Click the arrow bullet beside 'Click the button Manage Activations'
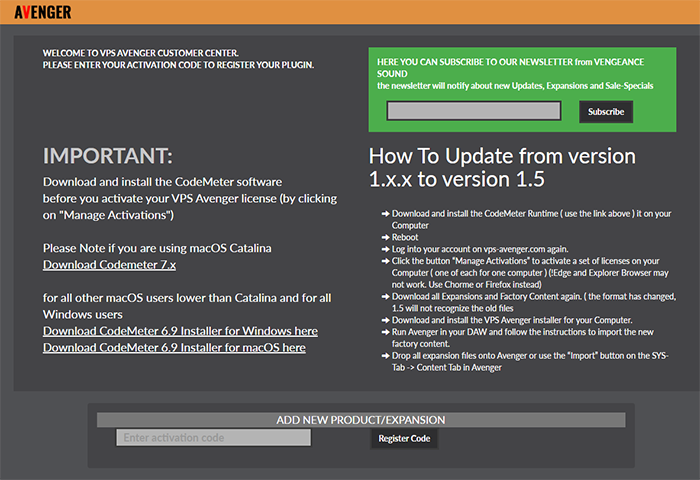 click(386, 261)
